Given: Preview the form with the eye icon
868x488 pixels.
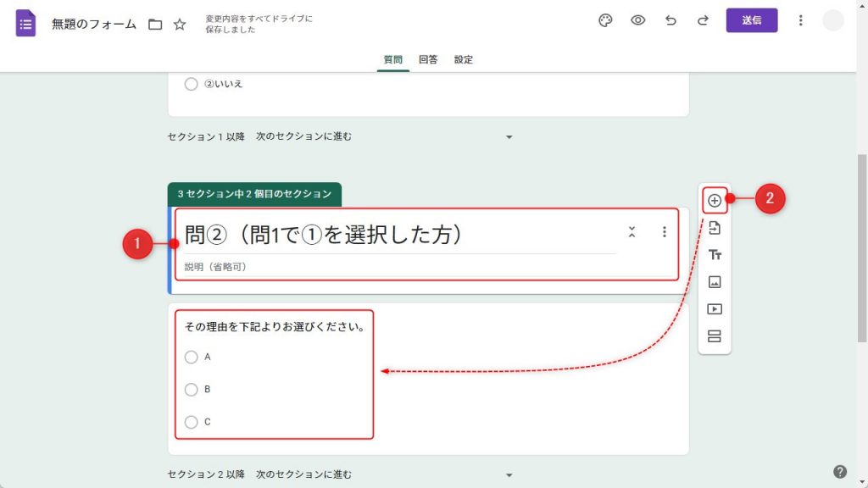Looking at the screenshot, I should point(637,20).
